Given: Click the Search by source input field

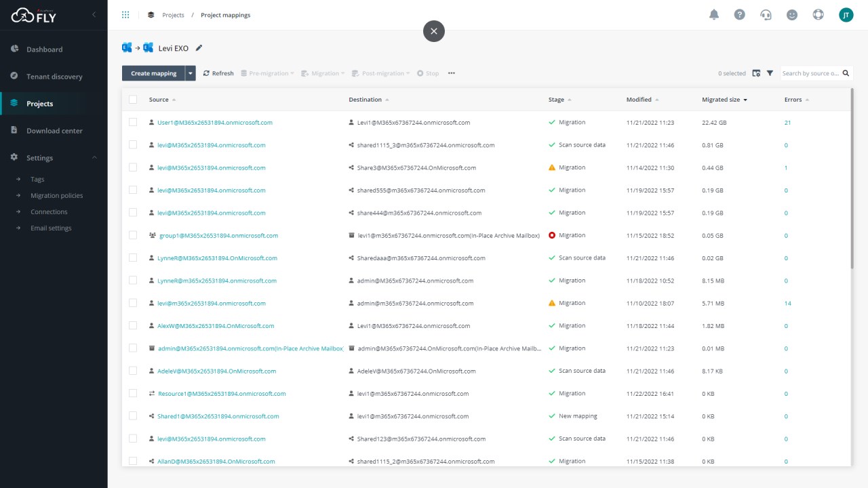Looking at the screenshot, I should 810,73.
